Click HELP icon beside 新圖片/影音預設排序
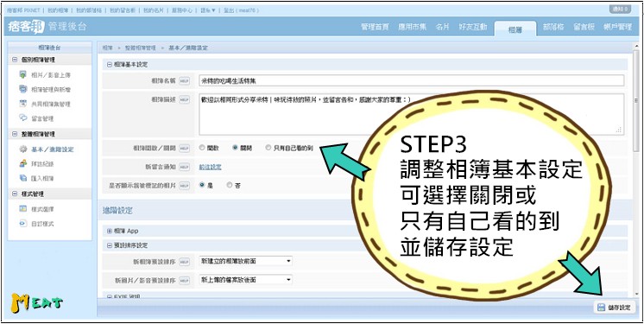 click(x=185, y=281)
